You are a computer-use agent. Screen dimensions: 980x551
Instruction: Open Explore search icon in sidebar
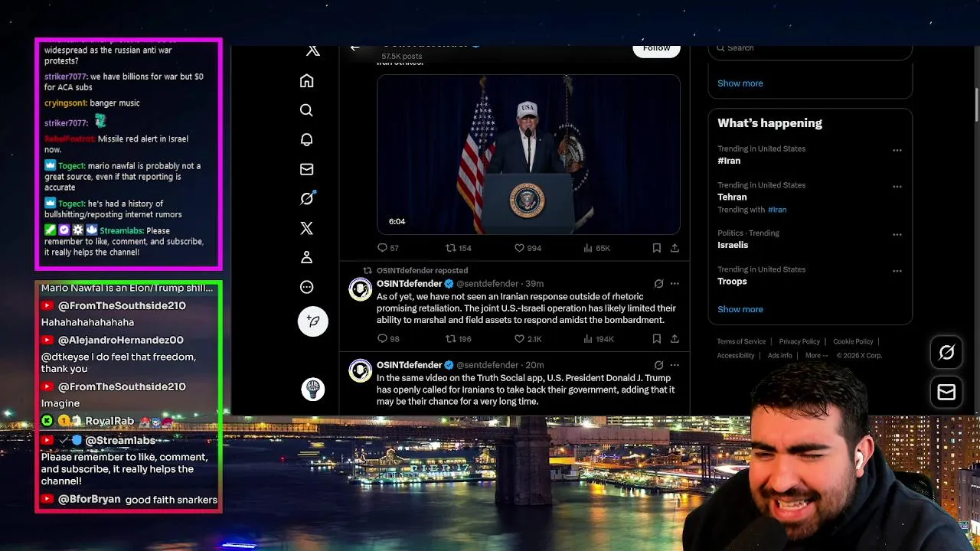[306, 110]
